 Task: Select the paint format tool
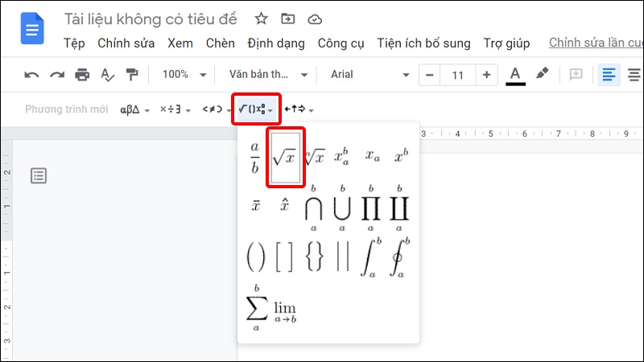point(132,75)
